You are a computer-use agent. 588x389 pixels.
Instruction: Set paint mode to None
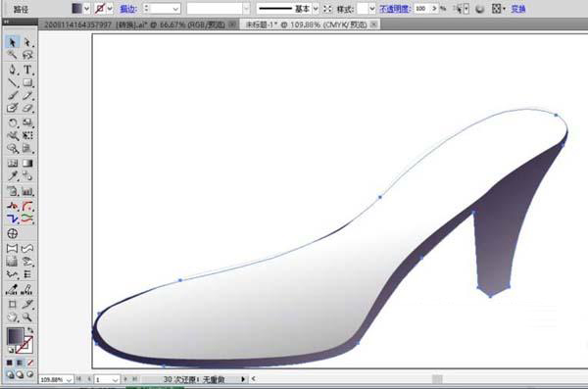click(30, 363)
